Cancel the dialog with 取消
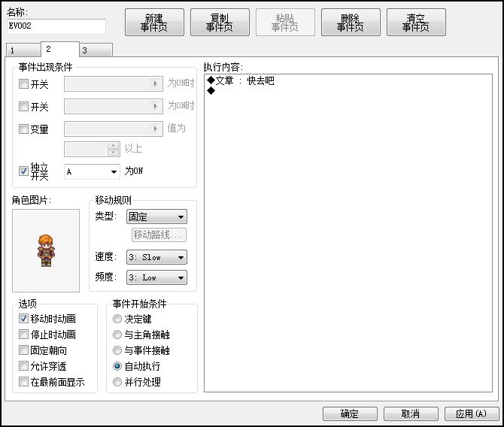Image resolution: width=504 pixels, height=427 pixels. tap(411, 413)
